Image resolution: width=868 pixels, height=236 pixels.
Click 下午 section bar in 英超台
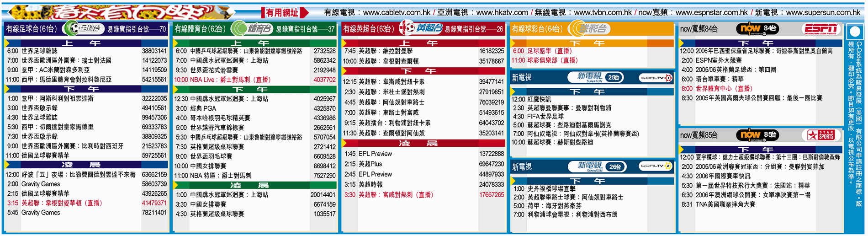pos(423,71)
